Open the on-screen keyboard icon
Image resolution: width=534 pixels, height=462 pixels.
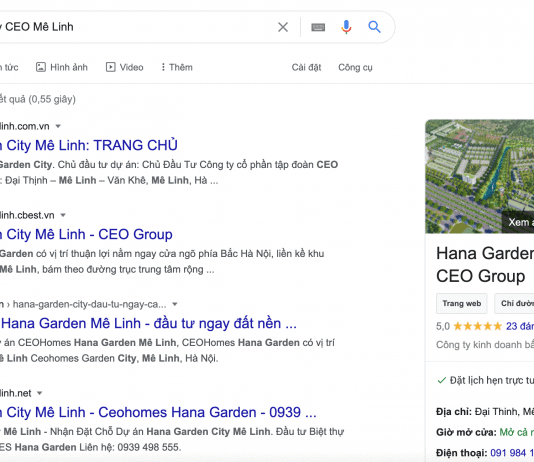318,27
